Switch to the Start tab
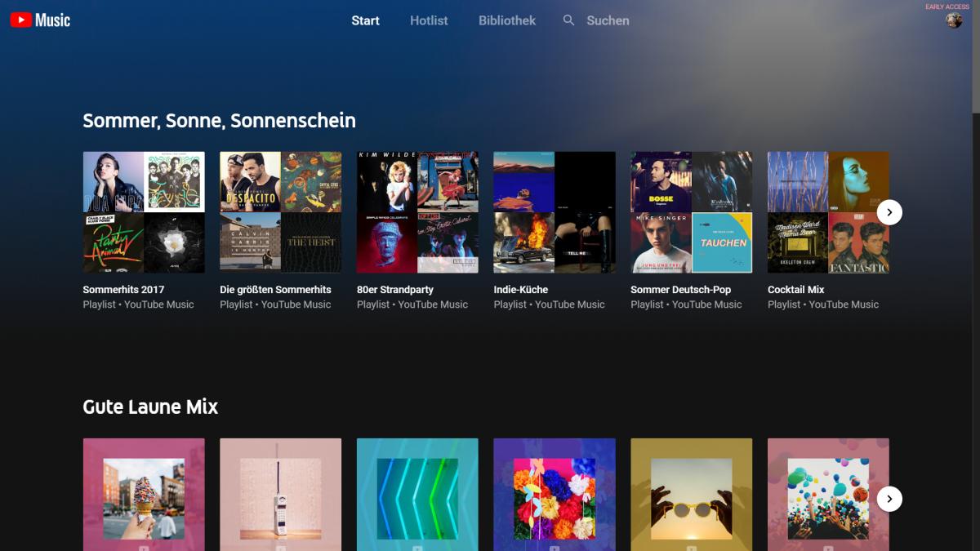The height and width of the screenshot is (551, 980). (x=365, y=20)
